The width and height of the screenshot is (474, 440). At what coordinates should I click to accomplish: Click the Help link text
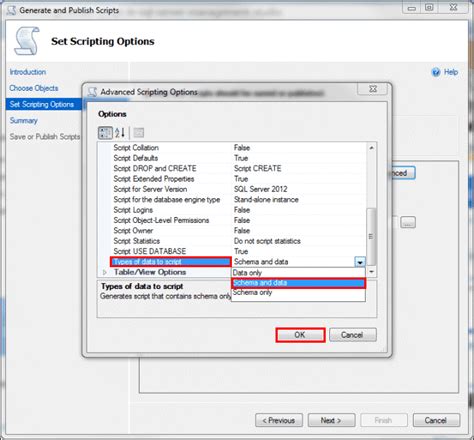(451, 72)
